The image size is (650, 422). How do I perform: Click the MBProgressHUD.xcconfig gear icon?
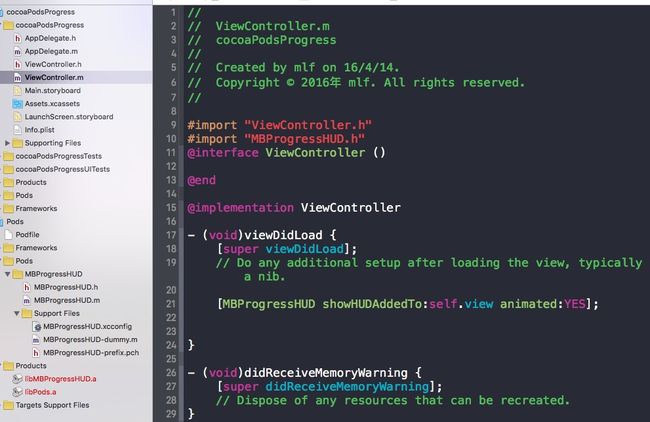click(36, 327)
